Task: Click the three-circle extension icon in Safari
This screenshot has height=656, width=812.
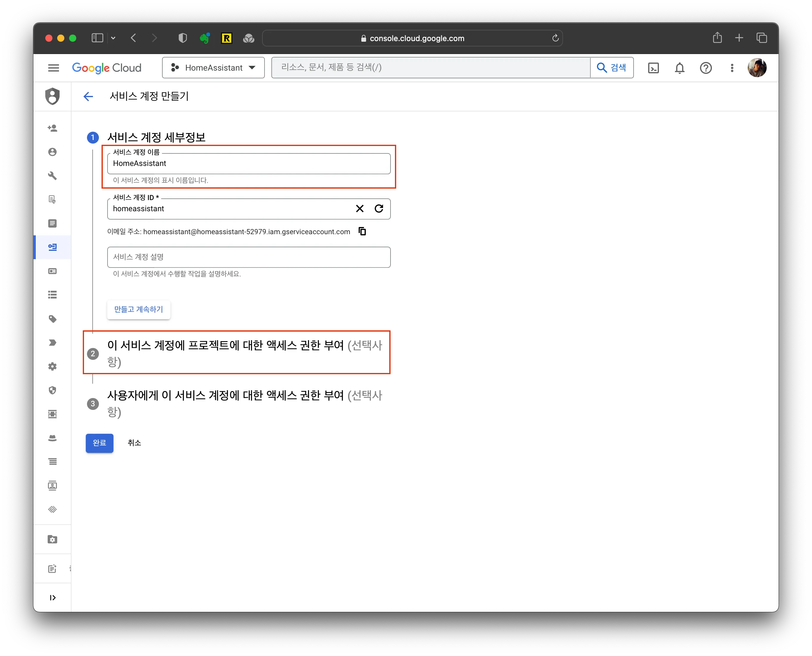Action: pos(249,38)
